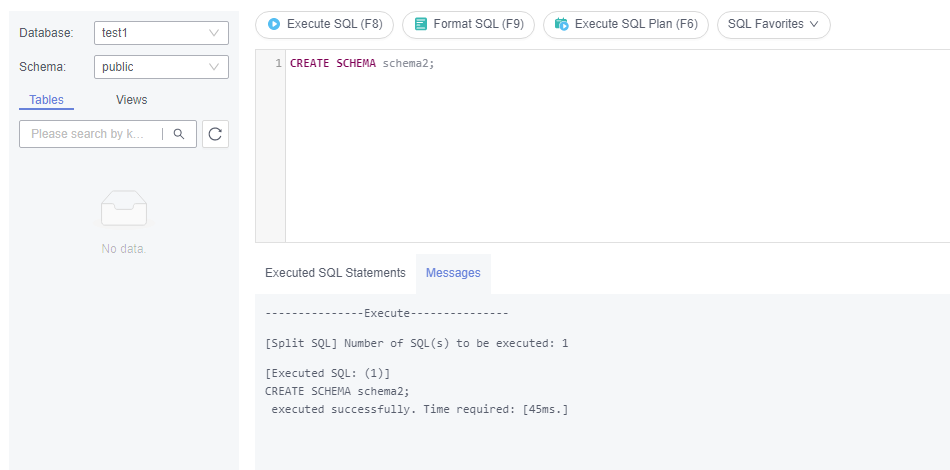Switch to the Tables tab
Image resolution: width=950 pixels, height=470 pixels.
47,100
